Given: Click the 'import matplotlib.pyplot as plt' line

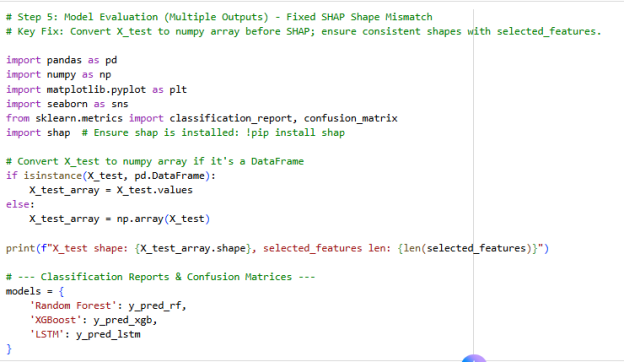Looking at the screenshot, I should coord(96,90).
